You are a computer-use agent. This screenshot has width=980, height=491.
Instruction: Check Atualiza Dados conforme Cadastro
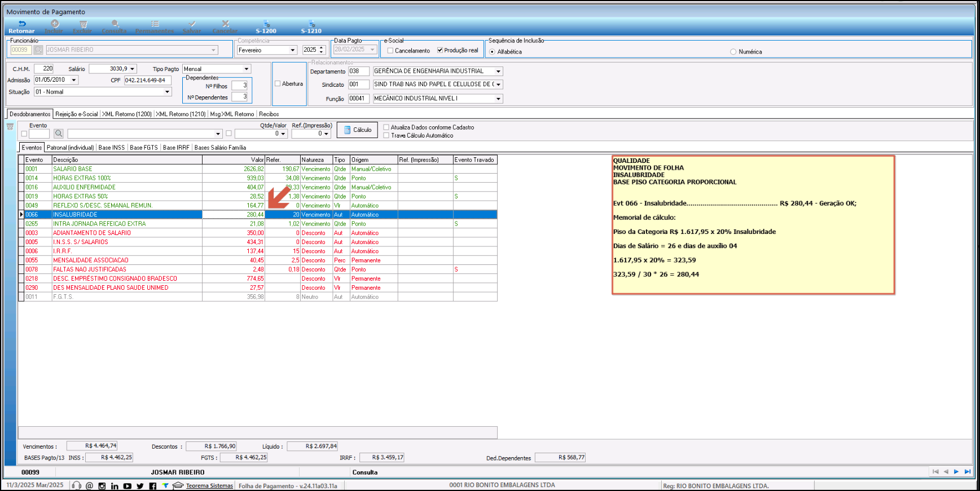[x=386, y=127]
